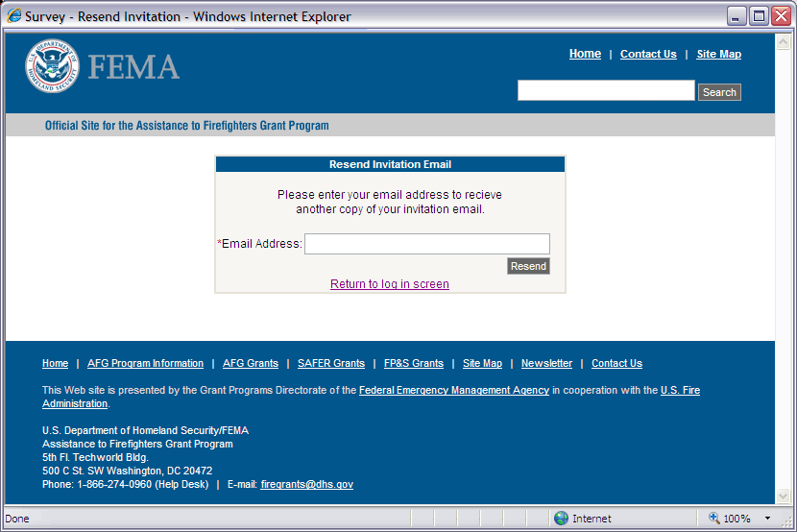Open the SAFER Grants footer link
Screen dimensions: 797x532
pyautogui.click(x=331, y=363)
